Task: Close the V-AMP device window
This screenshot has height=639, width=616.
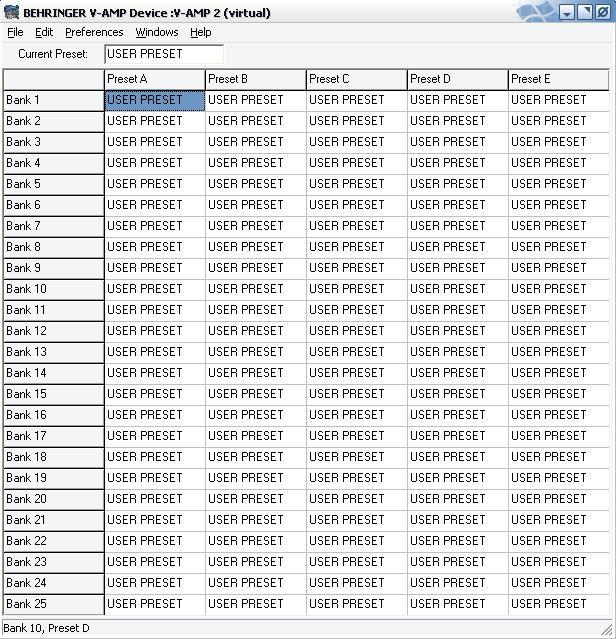Action: point(603,13)
